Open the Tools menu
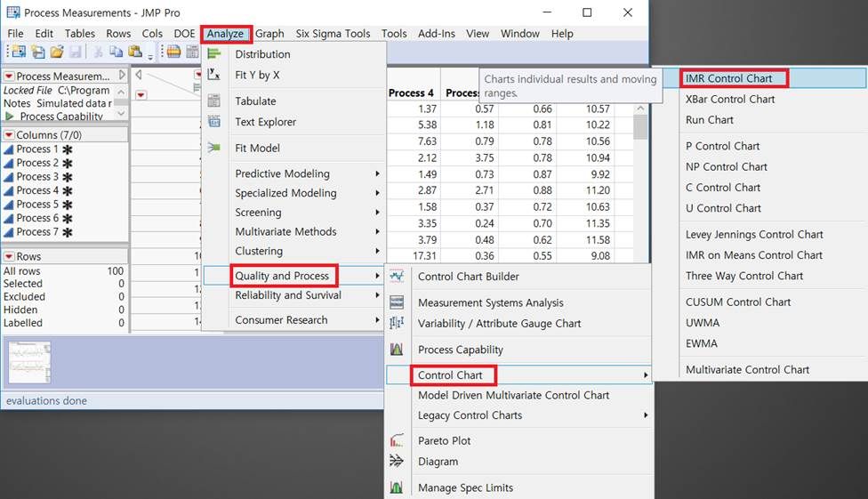This screenshot has height=499, width=868. pyautogui.click(x=394, y=34)
